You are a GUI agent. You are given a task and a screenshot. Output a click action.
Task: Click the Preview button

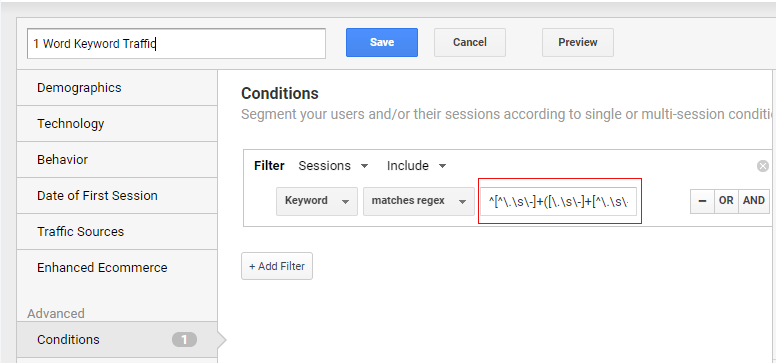578,43
